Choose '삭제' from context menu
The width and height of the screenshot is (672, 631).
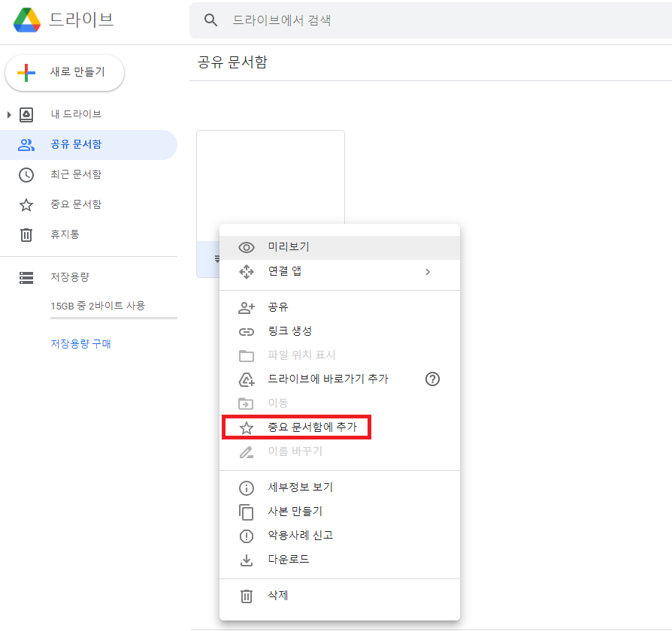point(340,596)
